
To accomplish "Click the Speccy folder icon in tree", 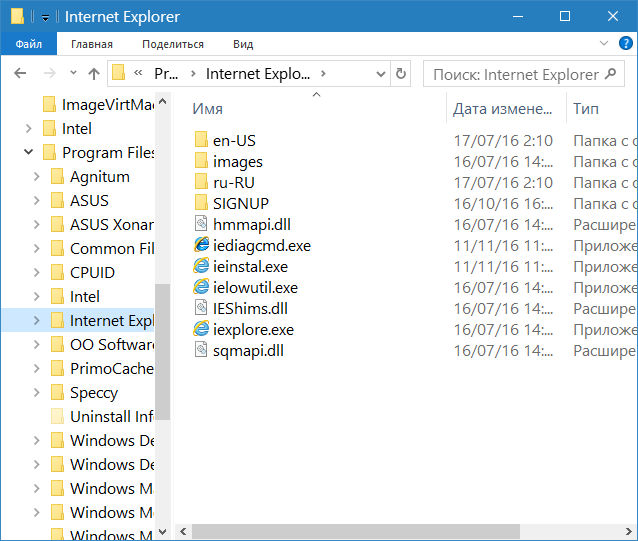I will (57, 393).
